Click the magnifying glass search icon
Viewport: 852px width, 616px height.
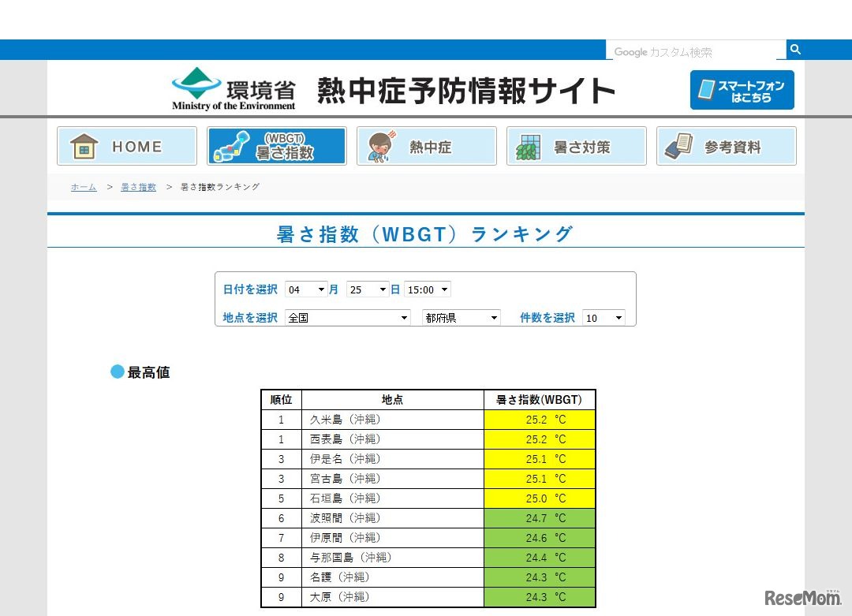[x=795, y=49]
